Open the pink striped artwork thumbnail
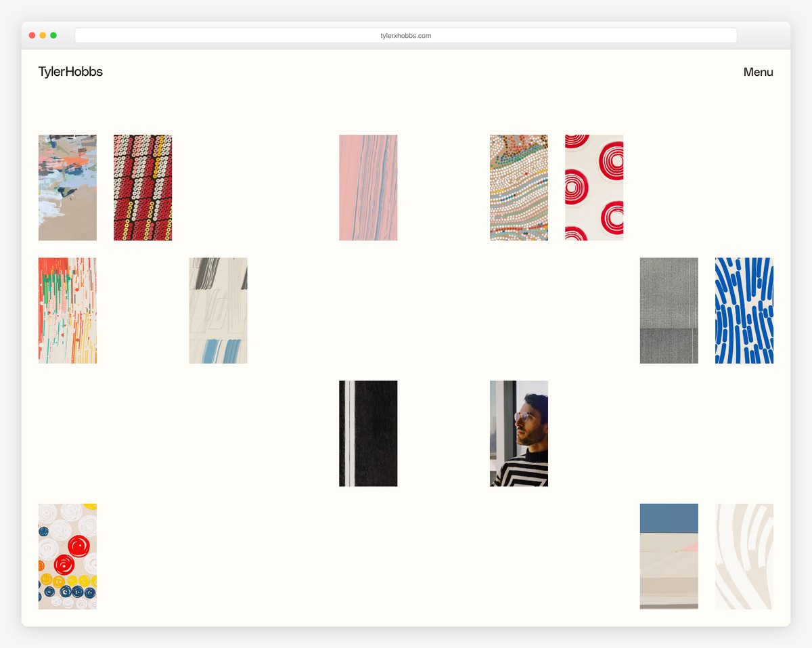Image resolution: width=812 pixels, height=648 pixels. click(368, 188)
